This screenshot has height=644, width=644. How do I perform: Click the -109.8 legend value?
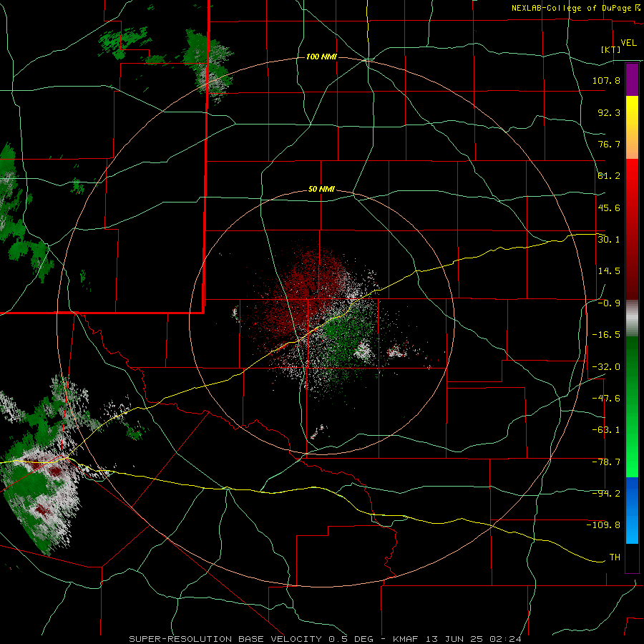point(603,525)
